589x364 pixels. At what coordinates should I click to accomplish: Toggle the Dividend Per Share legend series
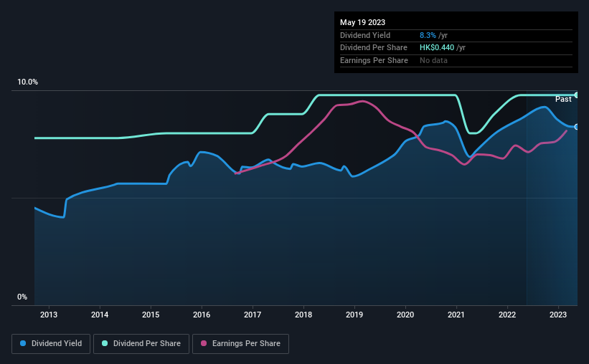tap(141, 344)
